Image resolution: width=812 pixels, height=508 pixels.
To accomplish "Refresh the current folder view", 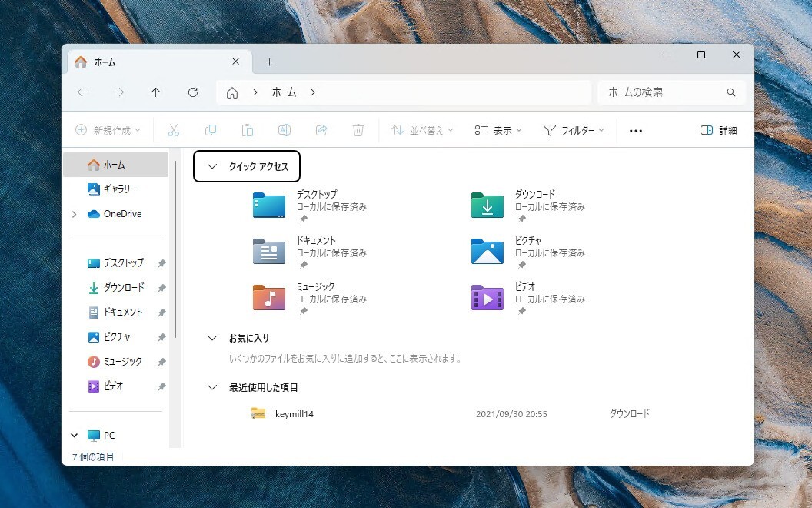I will (x=193, y=92).
